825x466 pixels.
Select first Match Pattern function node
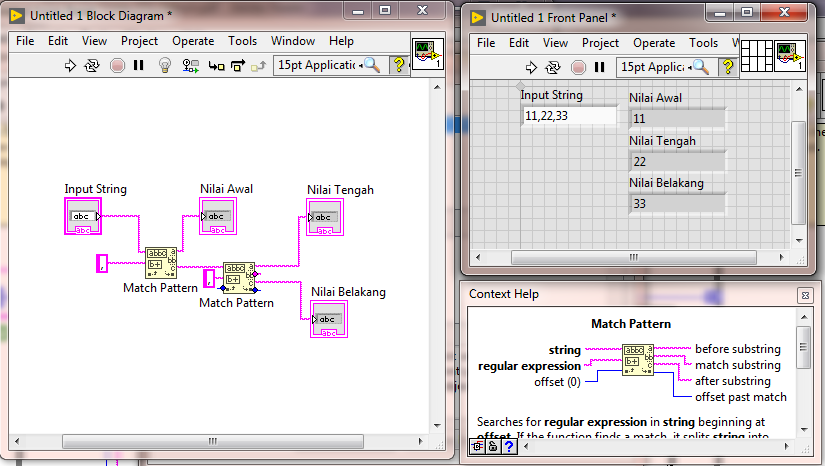[161, 263]
